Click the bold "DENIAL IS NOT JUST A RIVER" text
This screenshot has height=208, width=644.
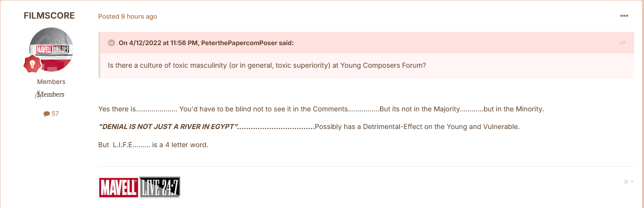168,127
